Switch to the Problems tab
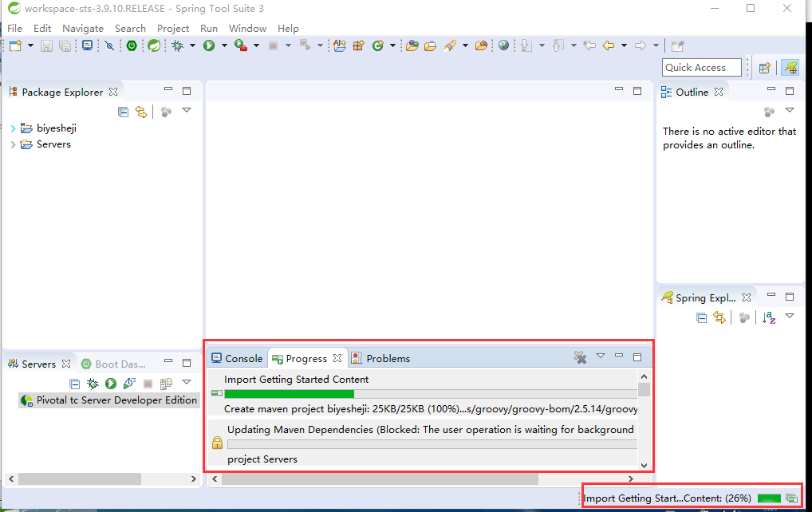Image resolution: width=812 pixels, height=512 pixels. pos(380,358)
